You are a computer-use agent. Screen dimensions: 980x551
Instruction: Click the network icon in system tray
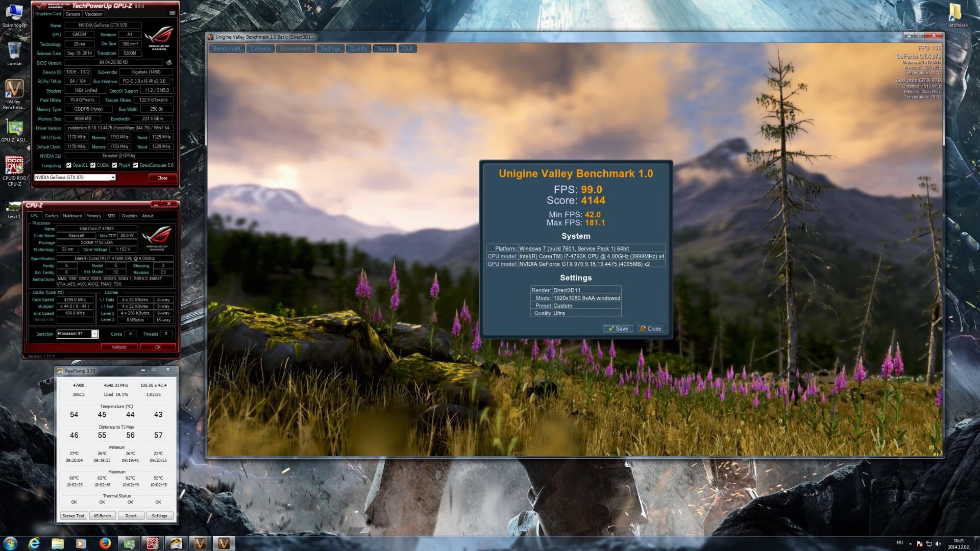[929, 544]
